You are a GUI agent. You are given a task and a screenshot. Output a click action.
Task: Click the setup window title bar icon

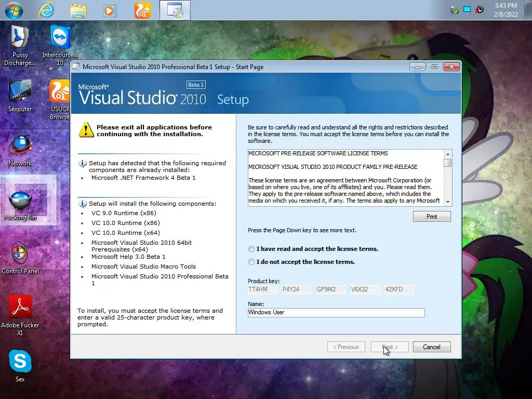tap(76, 67)
